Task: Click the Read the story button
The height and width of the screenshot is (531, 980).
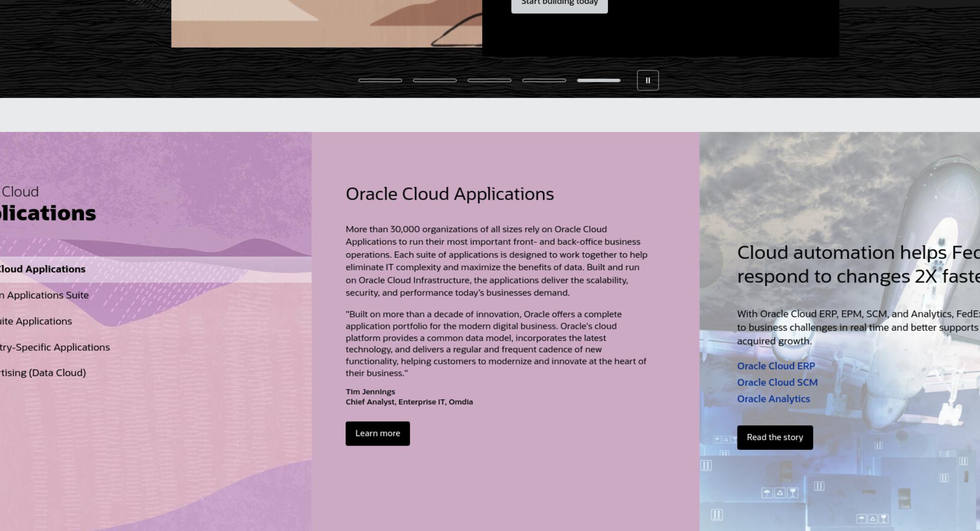Action: 775,438
